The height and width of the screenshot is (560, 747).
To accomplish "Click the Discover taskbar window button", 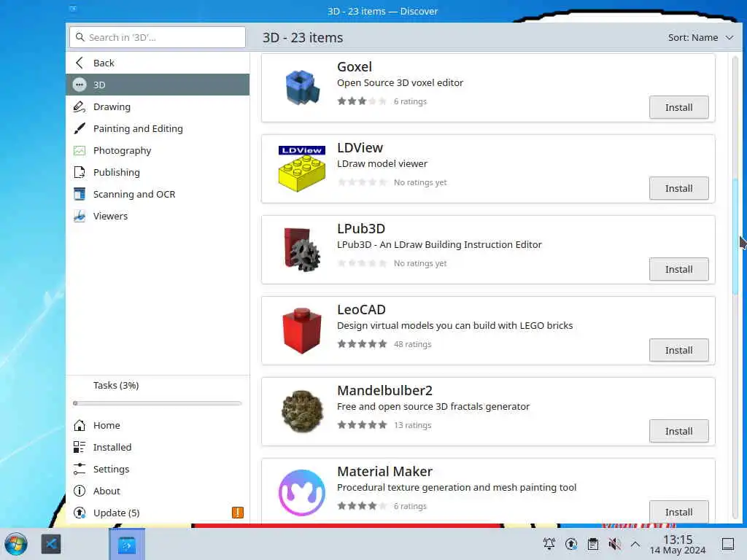I will [127, 545].
